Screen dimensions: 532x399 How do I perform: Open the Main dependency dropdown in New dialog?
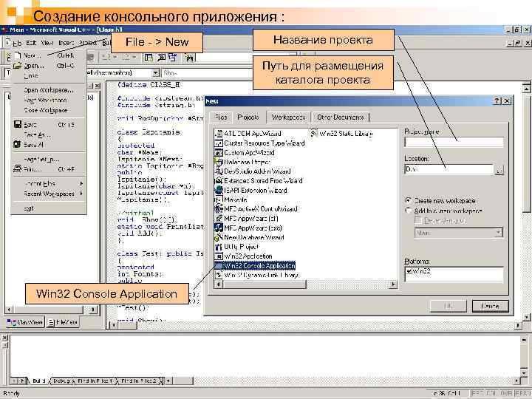point(499,233)
